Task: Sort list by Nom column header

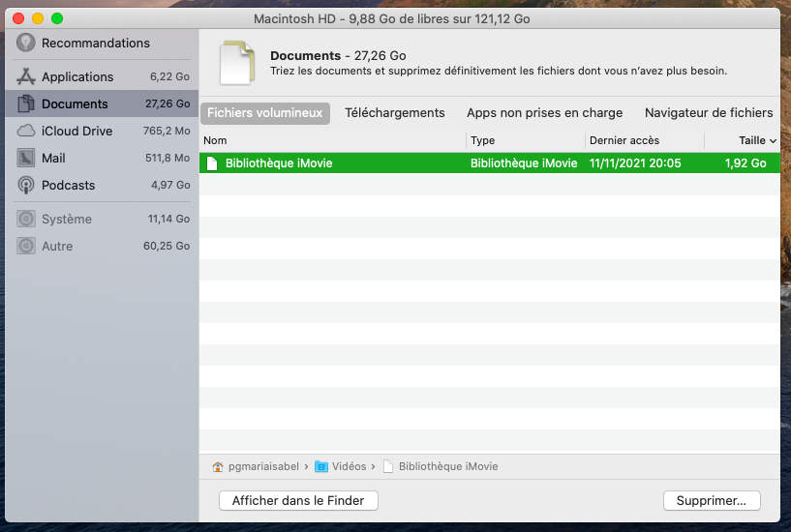Action: (215, 141)
